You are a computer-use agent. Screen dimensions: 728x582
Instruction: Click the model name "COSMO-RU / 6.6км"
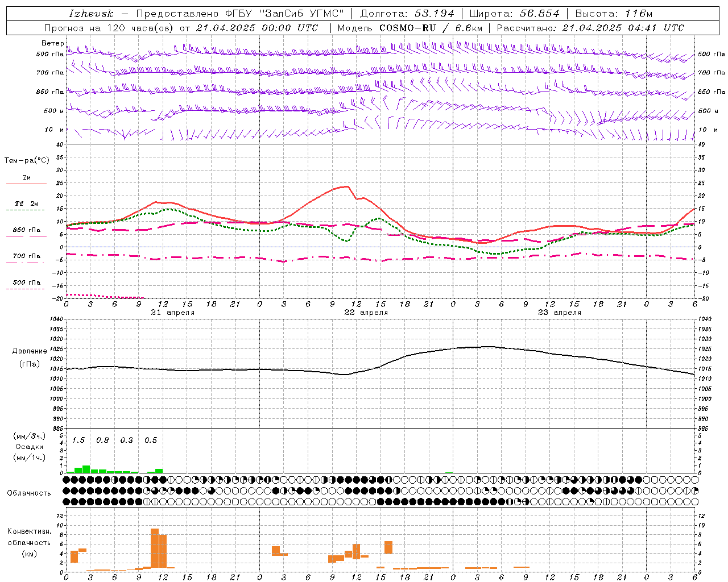pos(431,28)
